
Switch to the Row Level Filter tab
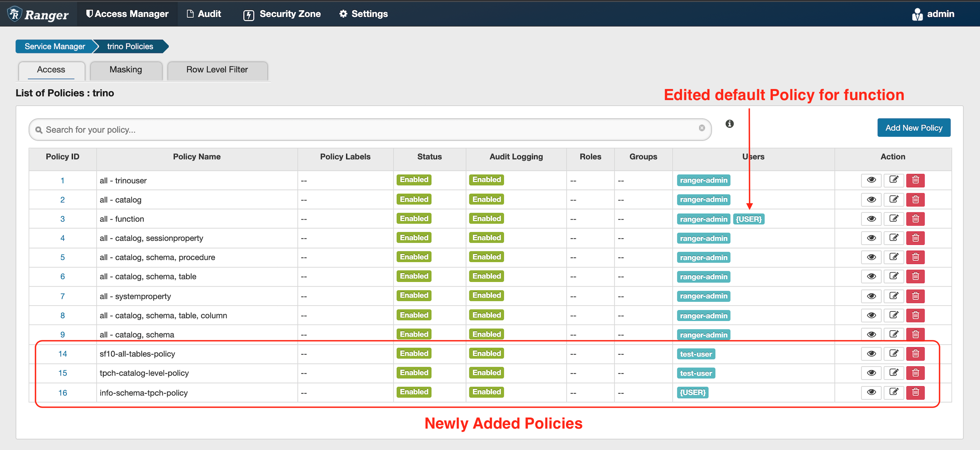coord(217,70)
